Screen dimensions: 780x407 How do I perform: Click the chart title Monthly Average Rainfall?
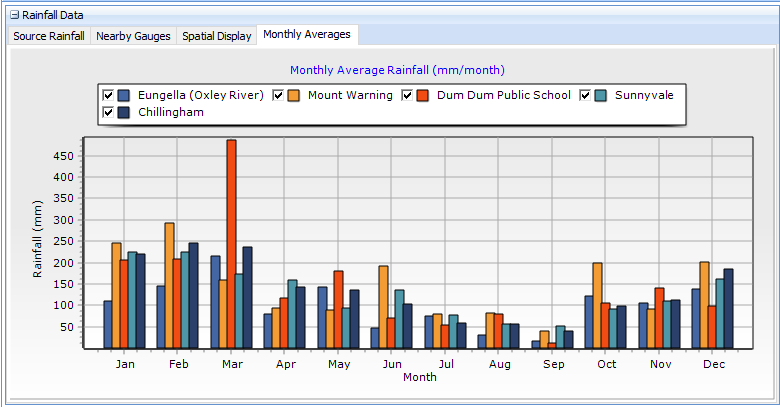point(397,70)
